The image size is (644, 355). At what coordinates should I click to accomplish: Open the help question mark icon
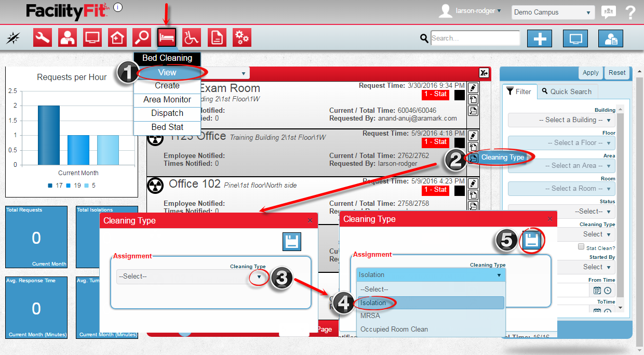click(630, 12)
